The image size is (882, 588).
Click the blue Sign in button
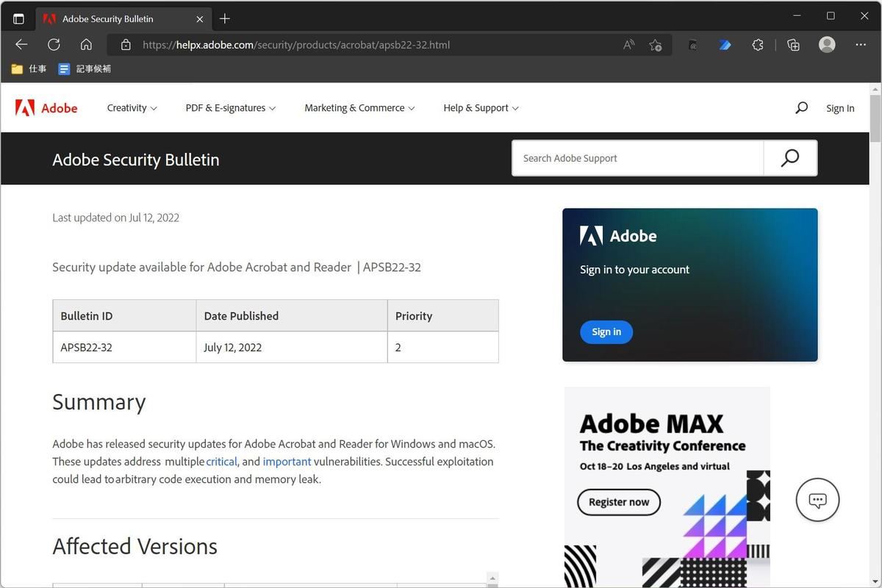(x=606, y=332)
